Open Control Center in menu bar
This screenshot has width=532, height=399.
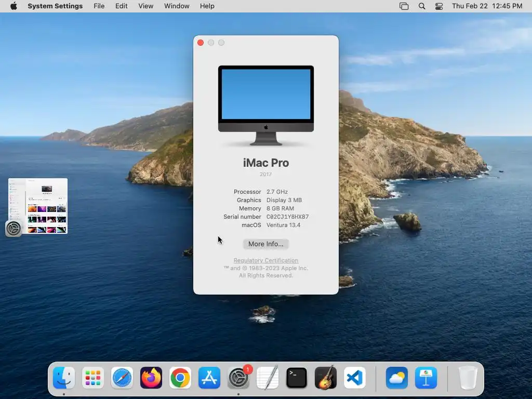[439, 6]
